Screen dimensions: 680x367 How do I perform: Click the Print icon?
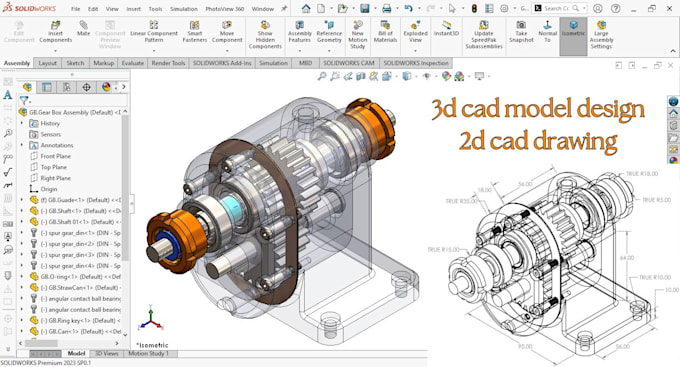[x=386, y=8]
